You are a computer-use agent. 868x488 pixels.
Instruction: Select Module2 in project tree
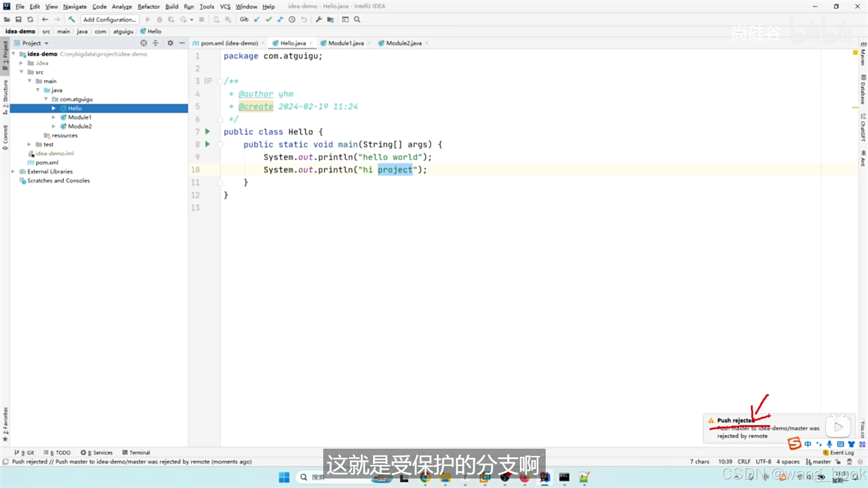80,126
